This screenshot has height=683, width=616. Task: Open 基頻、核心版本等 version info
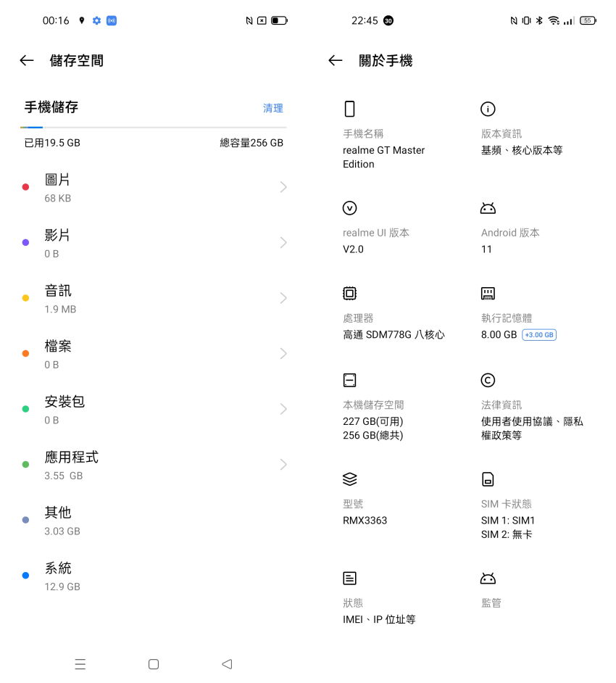(522, 150)
